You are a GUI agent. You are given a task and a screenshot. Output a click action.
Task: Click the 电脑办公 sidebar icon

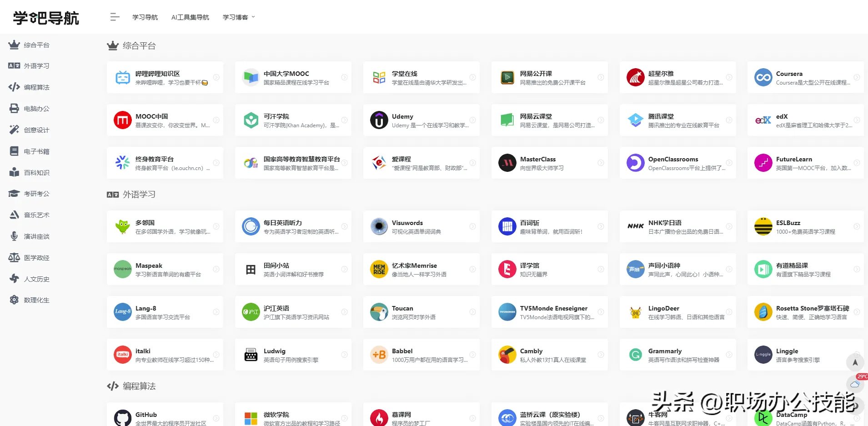click(x=14, y=108)
